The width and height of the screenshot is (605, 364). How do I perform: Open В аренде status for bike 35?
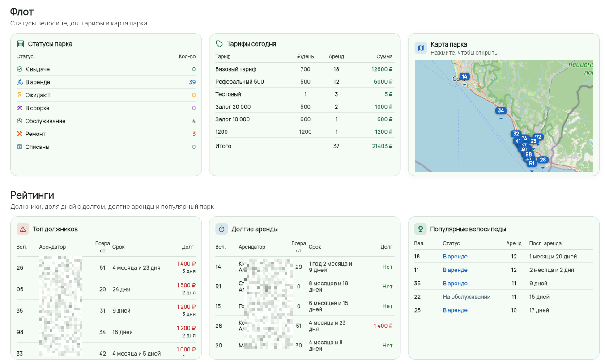pos(455,284)
